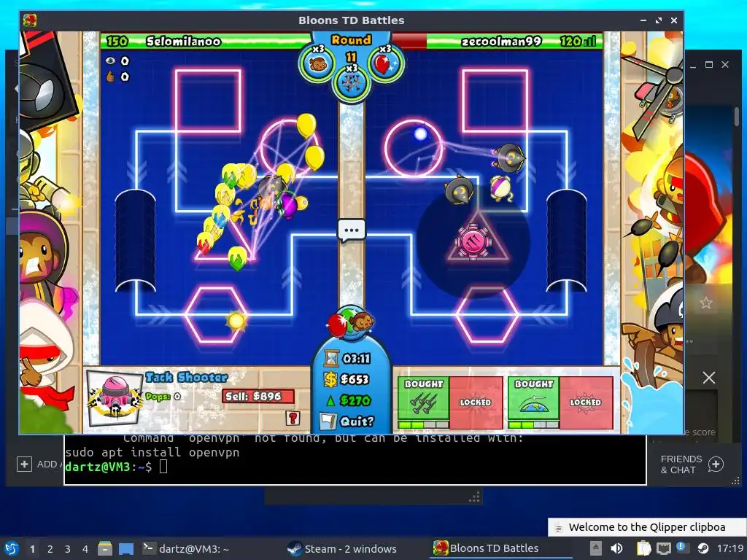The width and height of the screenshot is (747, 560).
Task: Click the terminal prompt input line
Action: [x=355, y=467]
